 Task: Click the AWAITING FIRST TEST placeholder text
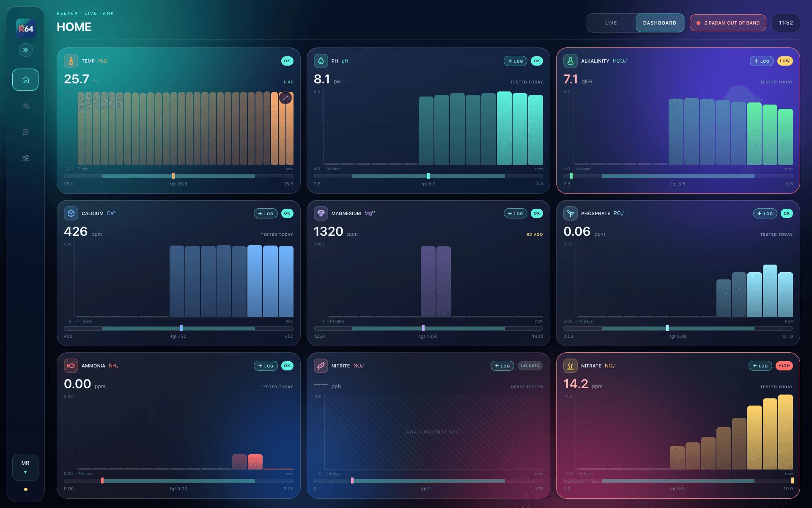[434, 432]
